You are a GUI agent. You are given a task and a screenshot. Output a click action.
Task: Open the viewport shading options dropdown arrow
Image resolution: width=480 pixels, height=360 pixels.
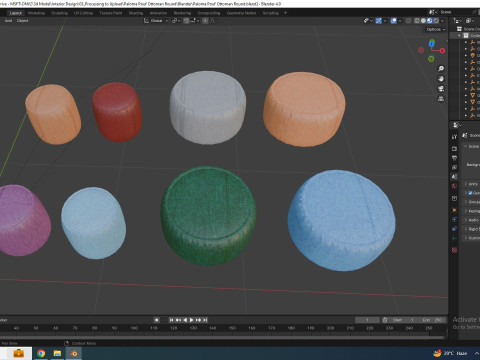443,21
